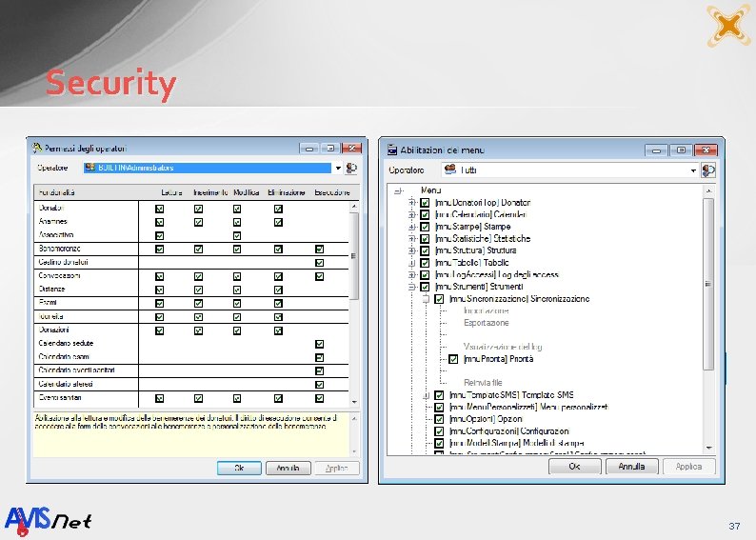Toggle Lettura checkbox for Esami row
The height and width of the screenshot is (540, 756).
[160, 303]
